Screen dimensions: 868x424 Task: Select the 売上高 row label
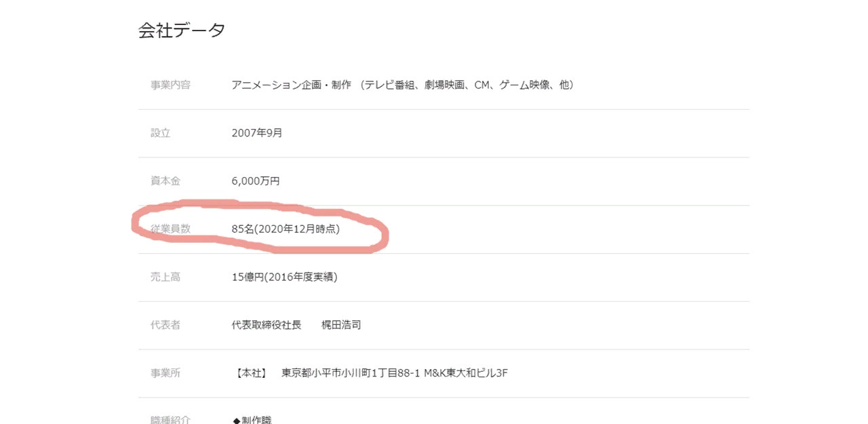pyautogui.click(x=165, y=277)
